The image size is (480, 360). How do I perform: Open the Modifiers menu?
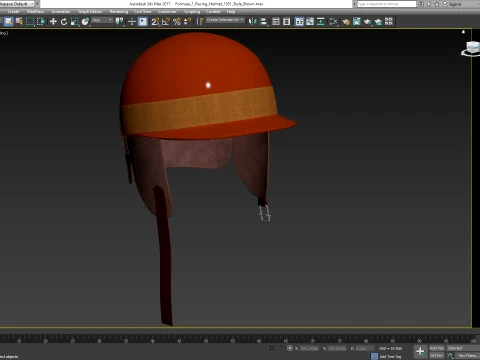click(x=35, y=12)
